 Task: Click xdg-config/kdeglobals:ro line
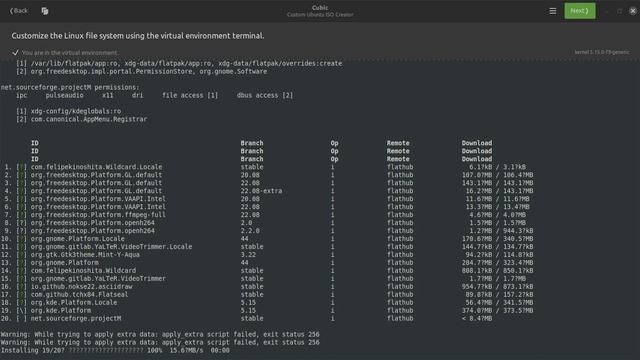point(69,111)
